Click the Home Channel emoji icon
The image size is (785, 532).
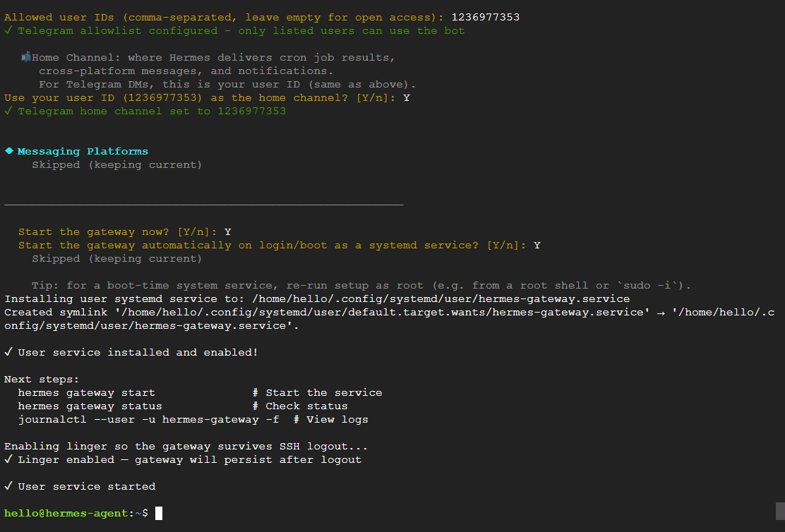point(25,57)
